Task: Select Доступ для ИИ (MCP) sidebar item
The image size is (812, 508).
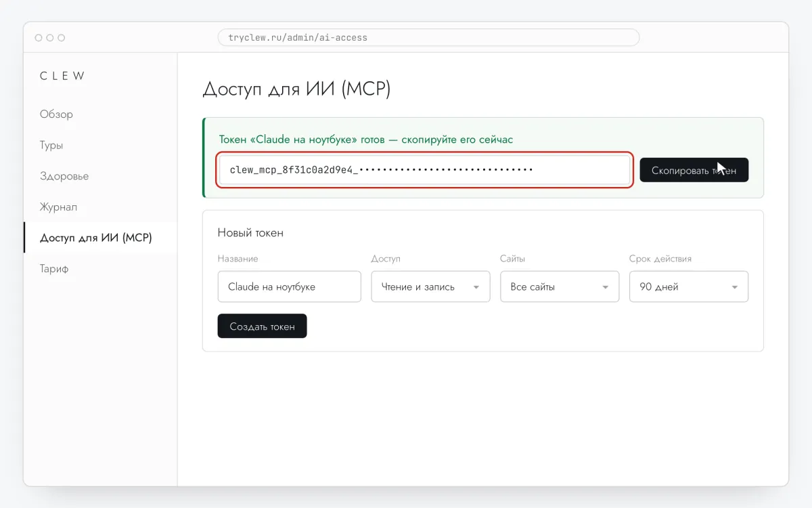Action: pyautogui.click(x=100, y=238)
